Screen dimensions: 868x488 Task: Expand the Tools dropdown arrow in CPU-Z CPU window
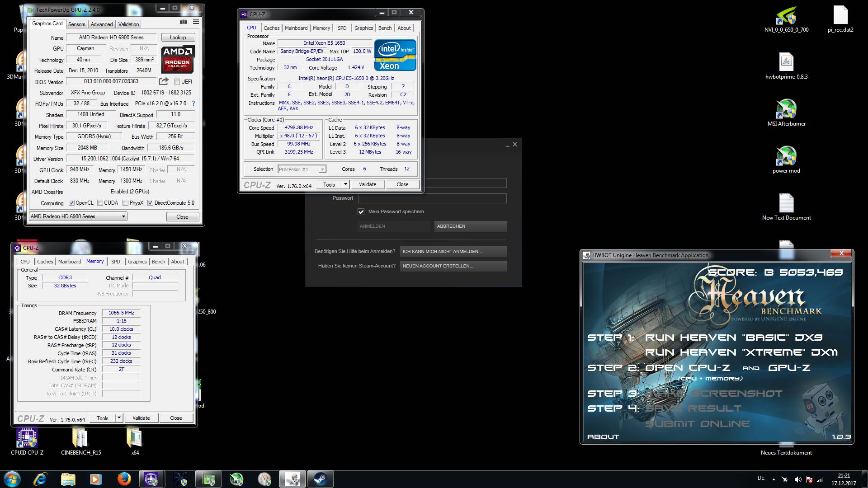(x=345, y=184)
